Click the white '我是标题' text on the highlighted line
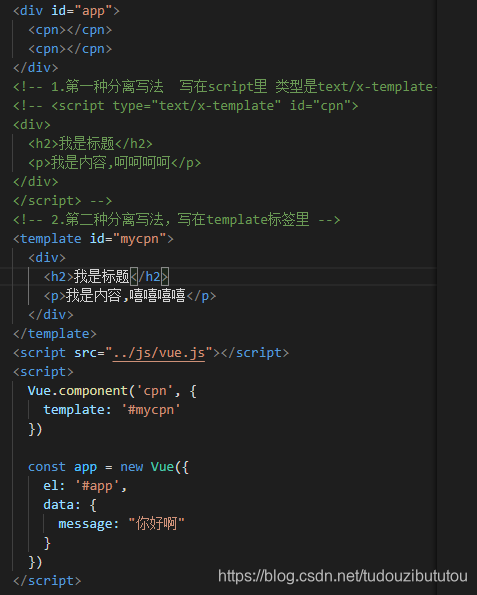 tap(102, 276)
